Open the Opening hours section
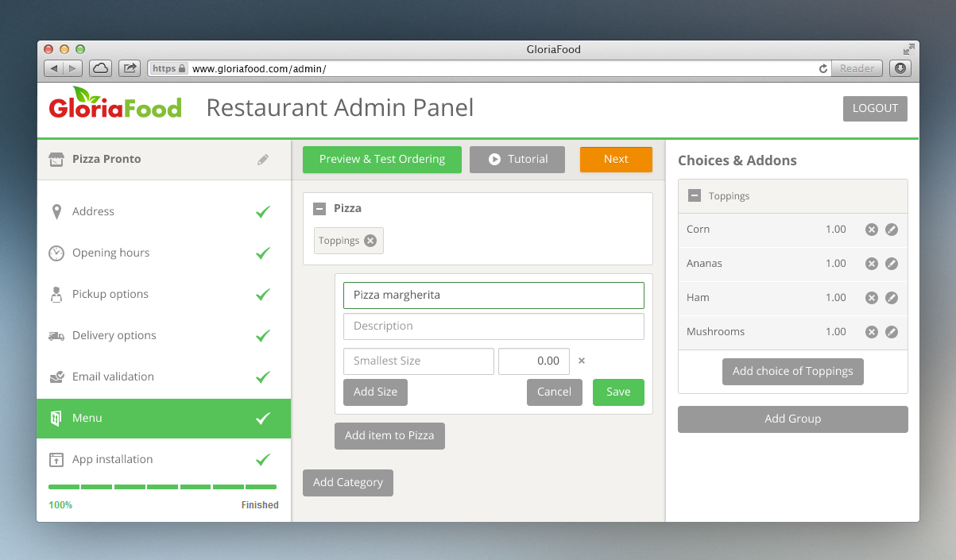This screenshot has height=560, width=956. click(x=164, y=253)
